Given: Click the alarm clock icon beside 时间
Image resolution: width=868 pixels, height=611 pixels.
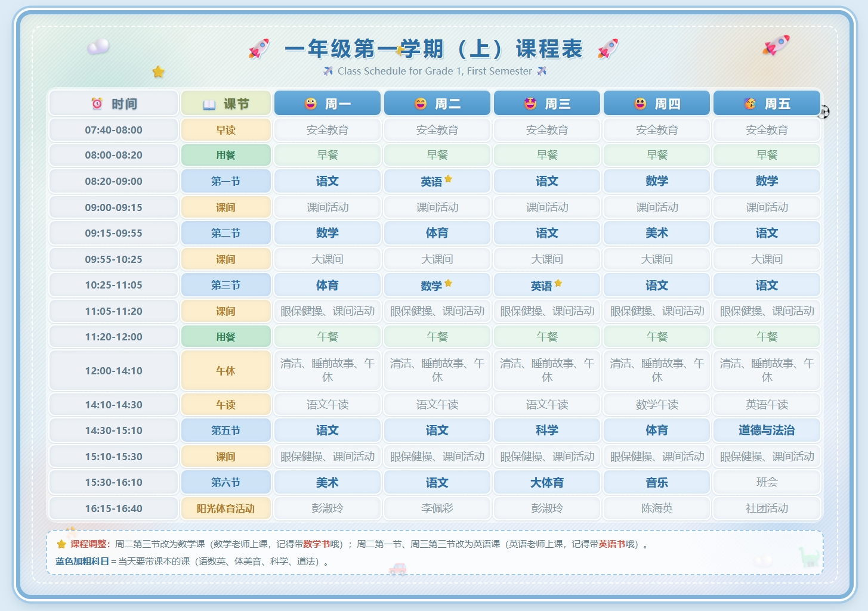Looking at the screenshot, I should pos(97,103).
